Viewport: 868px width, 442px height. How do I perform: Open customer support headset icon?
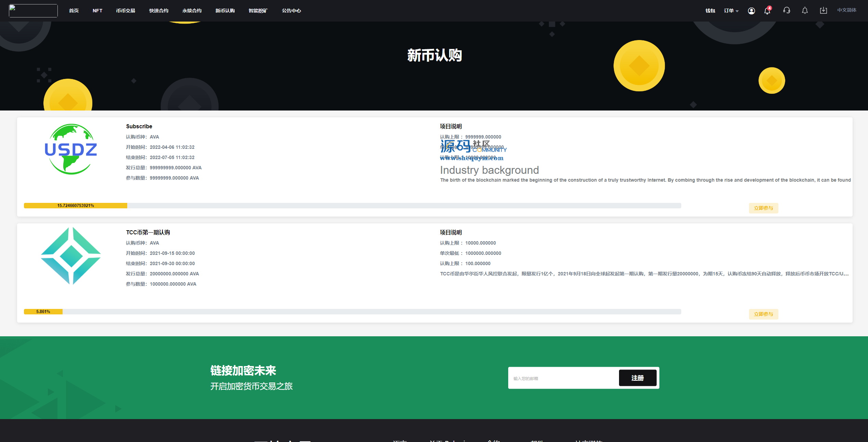(x=787, y=11)
